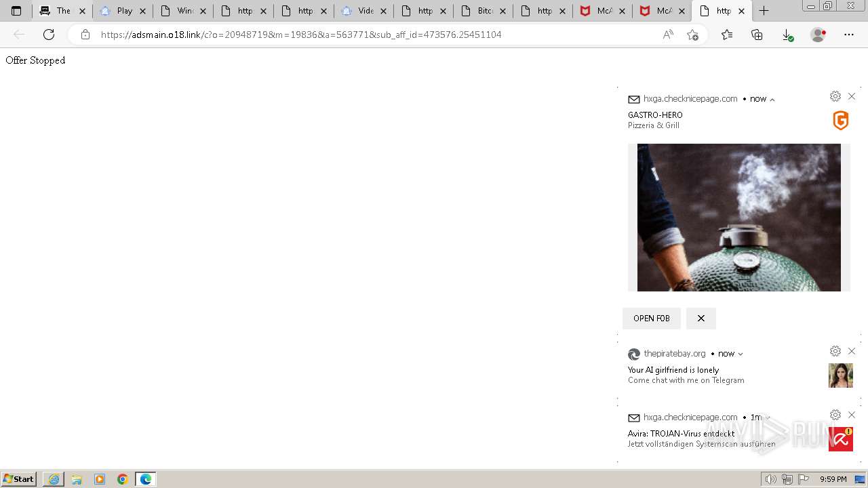Screen dimensions: 868x488
Task: Click the X button beside OPEN FOB
Action: 701,319
